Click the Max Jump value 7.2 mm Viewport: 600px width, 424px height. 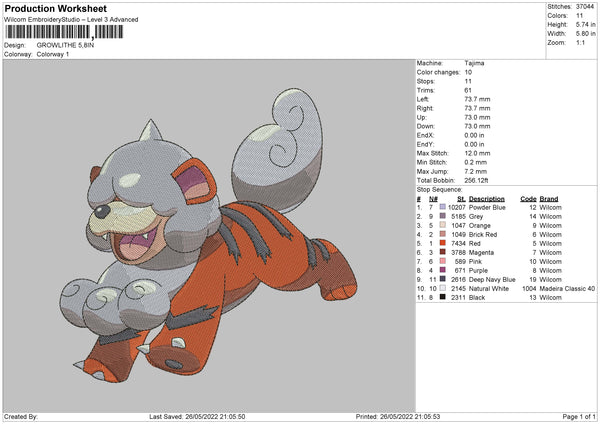coord(476,171)
